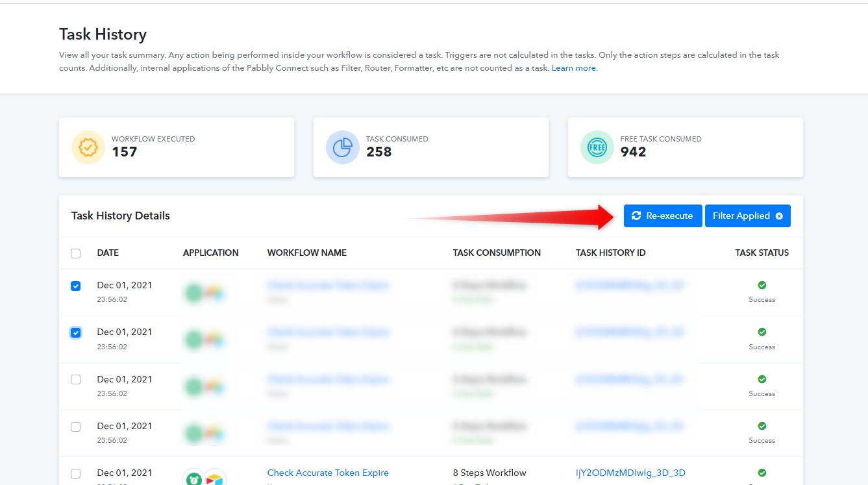Toggle the select-all checkbox beside DATE
Image resolution: width=868 pixels, height=485 pixels.
(76, 253)
